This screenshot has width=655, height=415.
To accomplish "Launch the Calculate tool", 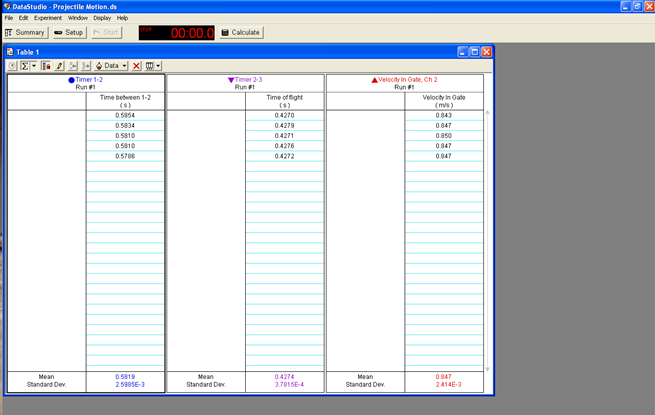I will 240,32.
